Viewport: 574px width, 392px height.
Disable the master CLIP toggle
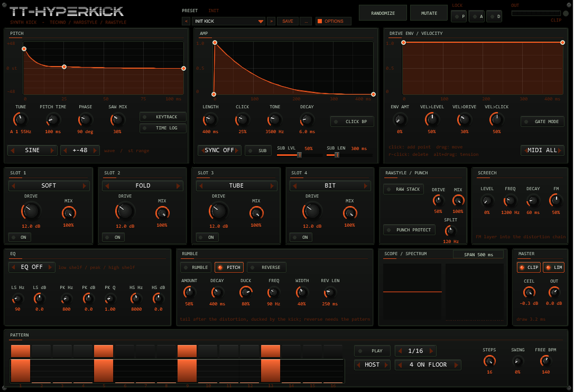529,267
